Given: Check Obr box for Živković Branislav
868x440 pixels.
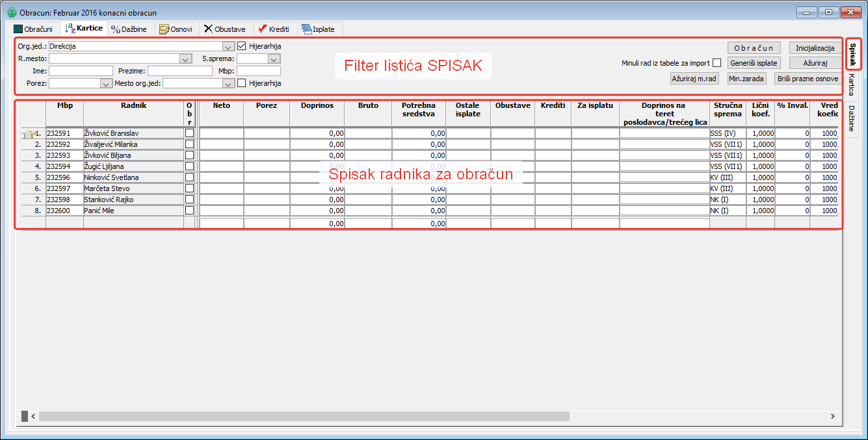Looking at the screenshot, I should [189, 133].
